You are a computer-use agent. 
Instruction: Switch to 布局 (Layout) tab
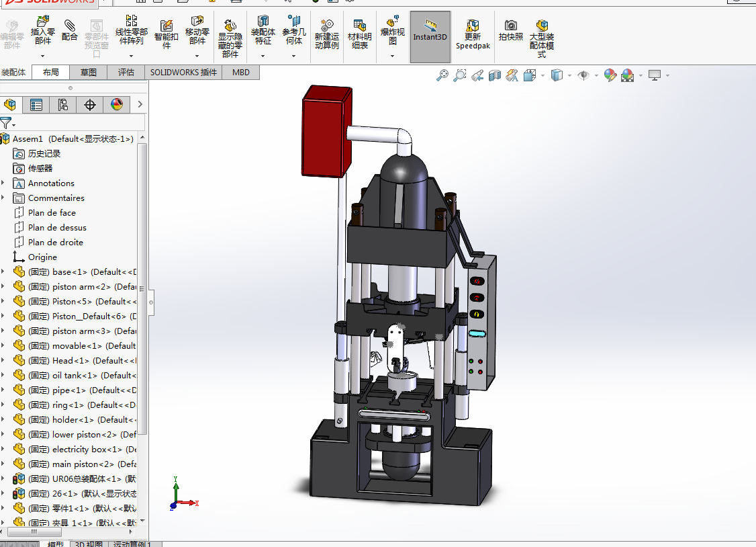[50, 73]
